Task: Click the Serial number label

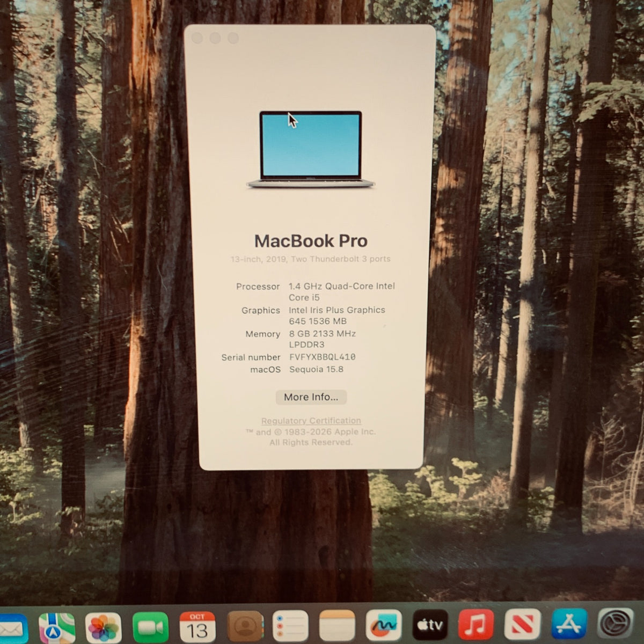Action: tap(251, 357)
